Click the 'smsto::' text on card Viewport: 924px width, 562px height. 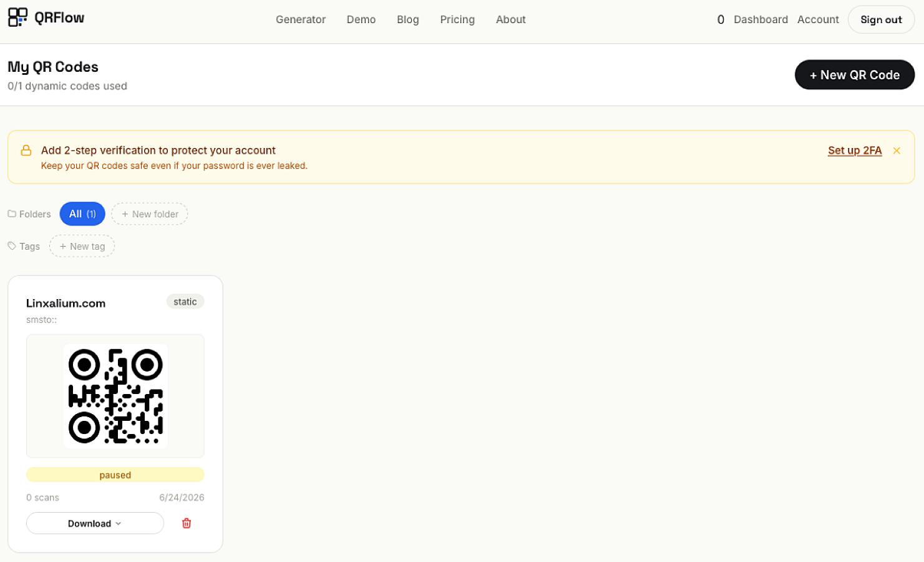pyautogui.click(x=41, y=320)
